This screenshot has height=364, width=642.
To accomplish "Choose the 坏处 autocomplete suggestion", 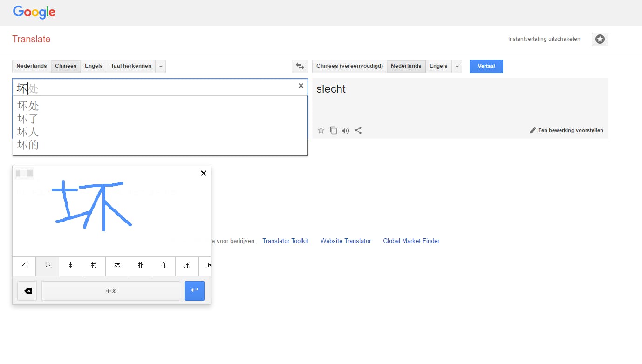I will [x=28, y=106].
